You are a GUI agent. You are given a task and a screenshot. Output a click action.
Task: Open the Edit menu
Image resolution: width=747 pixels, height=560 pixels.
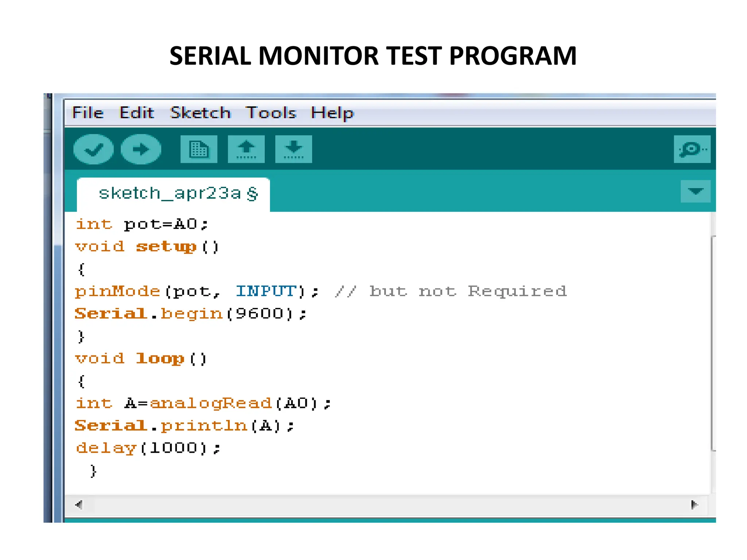[x=137, y=113]
